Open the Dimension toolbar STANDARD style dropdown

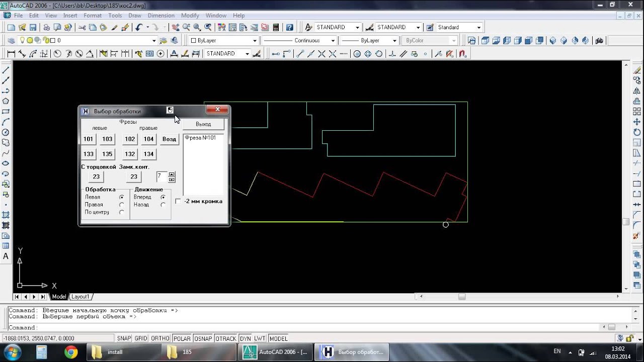pos(247,53)
